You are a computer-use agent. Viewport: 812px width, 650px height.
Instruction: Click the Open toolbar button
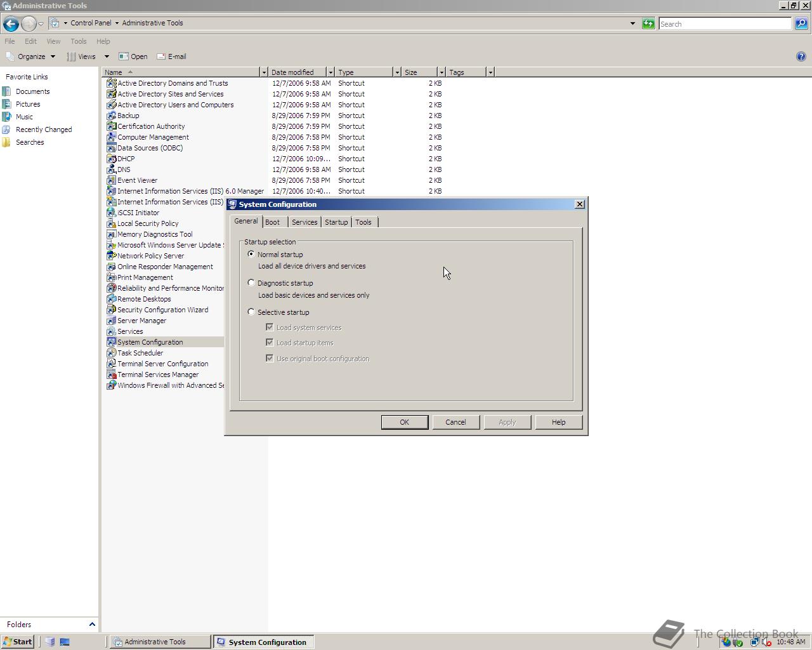133,56
